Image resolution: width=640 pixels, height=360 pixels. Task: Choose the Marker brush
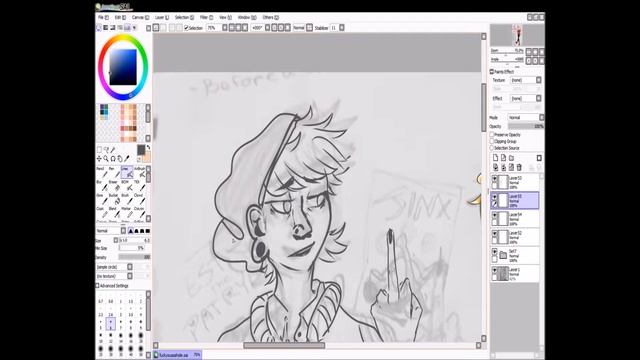click(127, 212)
